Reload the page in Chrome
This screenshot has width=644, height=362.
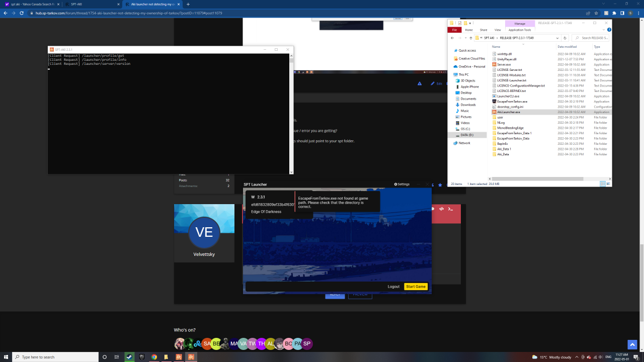[22, 13]
